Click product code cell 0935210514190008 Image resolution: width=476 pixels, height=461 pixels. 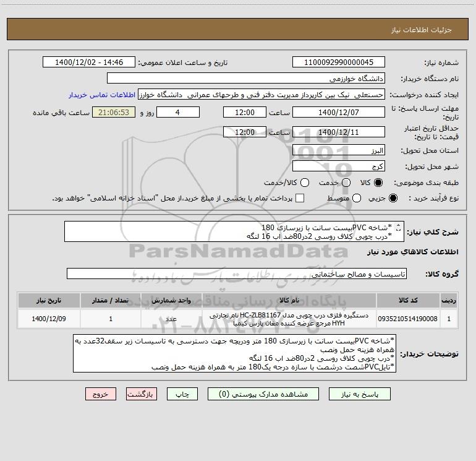pos(408,319)
